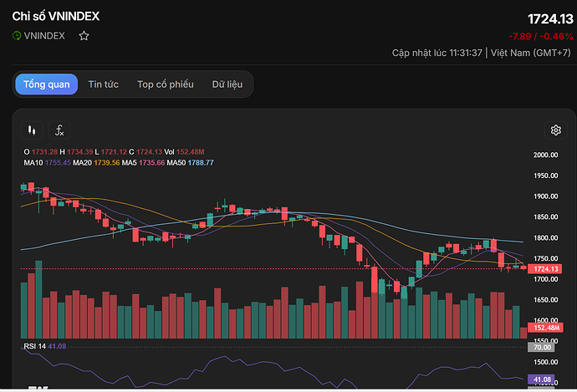Open the Top cổ phiếu tab
The image size is (577, 392).
(166, 84)
